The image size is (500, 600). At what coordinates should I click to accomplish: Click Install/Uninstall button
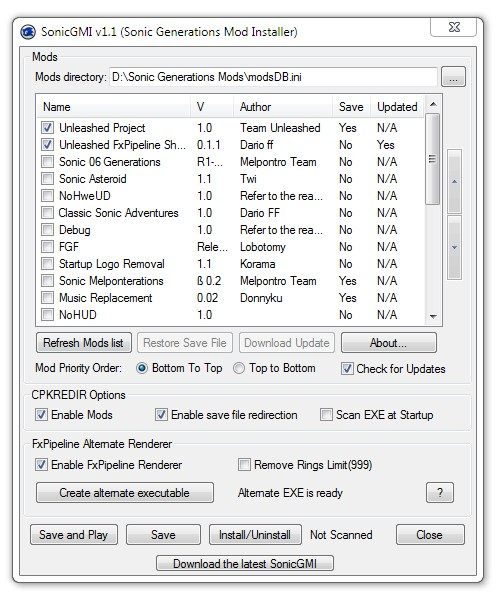point(255,535)
